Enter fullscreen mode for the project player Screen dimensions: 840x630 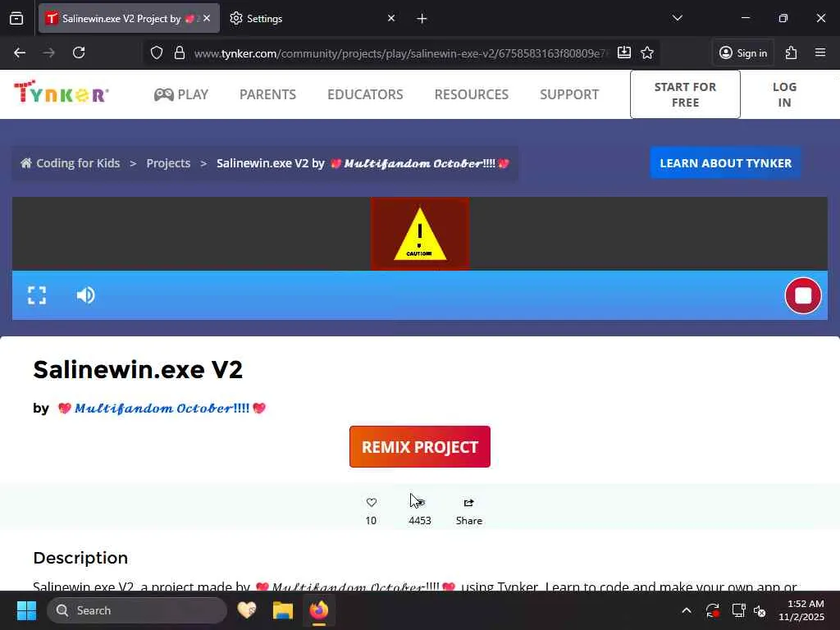point(37,295)
